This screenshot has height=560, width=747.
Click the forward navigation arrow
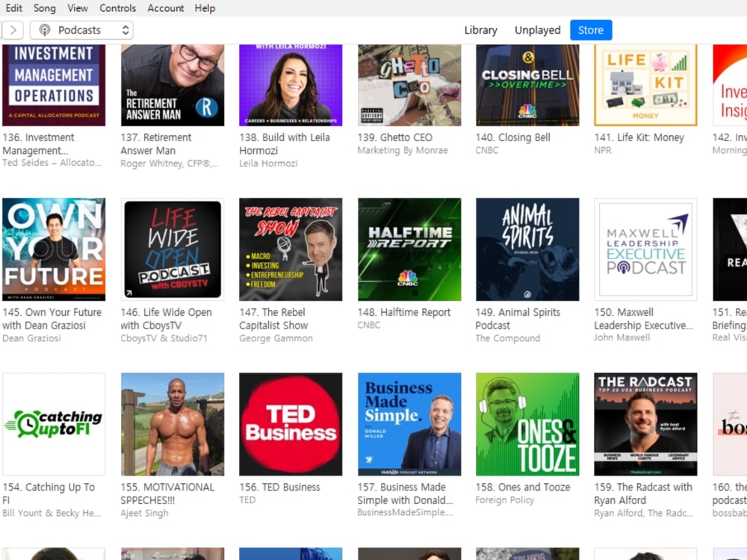tap(13, 30)
